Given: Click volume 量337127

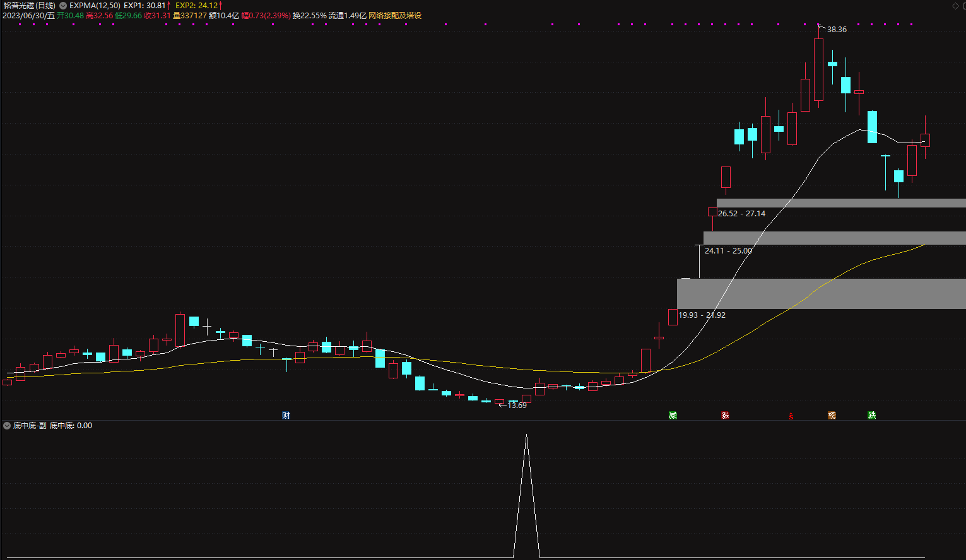Looking at the screenshot, I should pos(190,15).
